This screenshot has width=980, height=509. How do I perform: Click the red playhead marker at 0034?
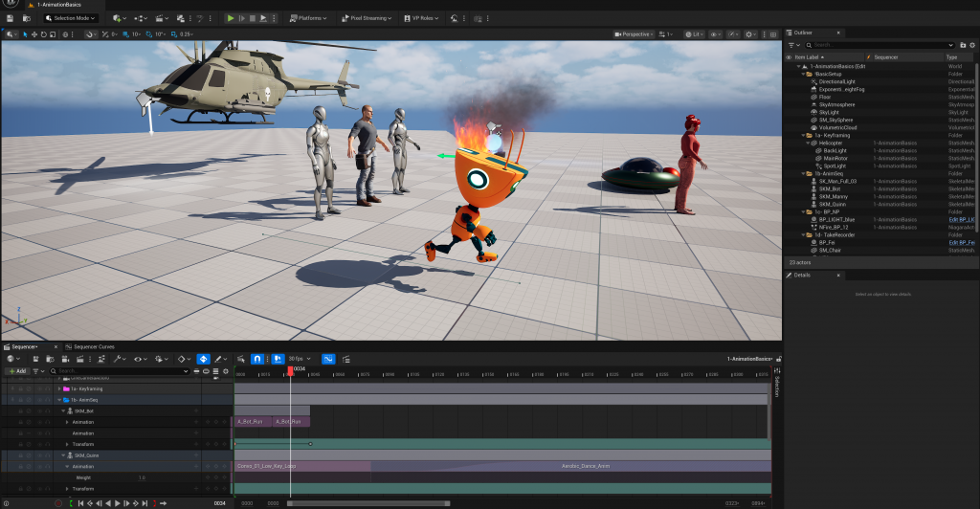tap(291, 370)
